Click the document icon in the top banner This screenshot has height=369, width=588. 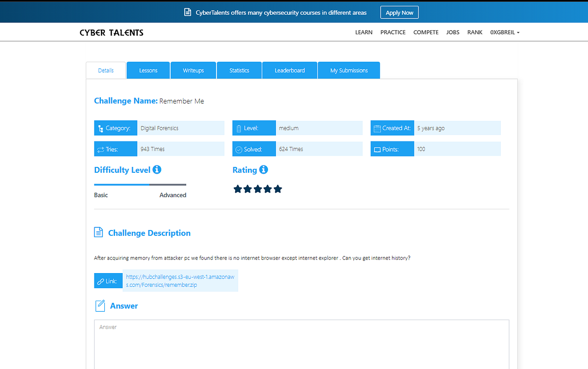[x=187, y=13]
